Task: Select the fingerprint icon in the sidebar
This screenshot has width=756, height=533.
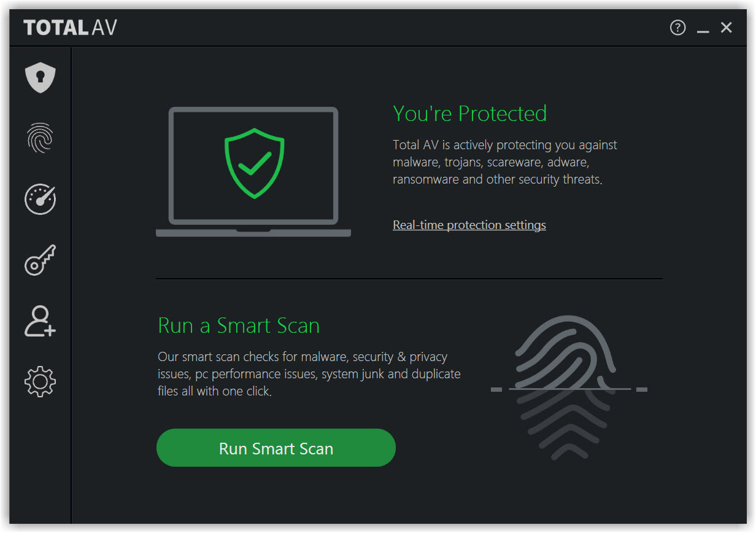Action: 40,138
